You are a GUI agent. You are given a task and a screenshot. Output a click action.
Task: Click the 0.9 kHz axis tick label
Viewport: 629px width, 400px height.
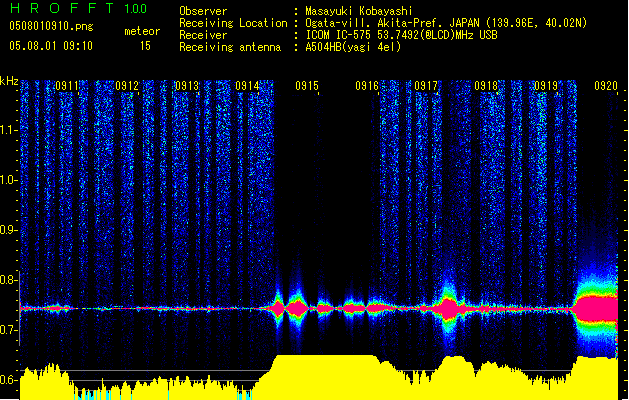click(8, 230)
